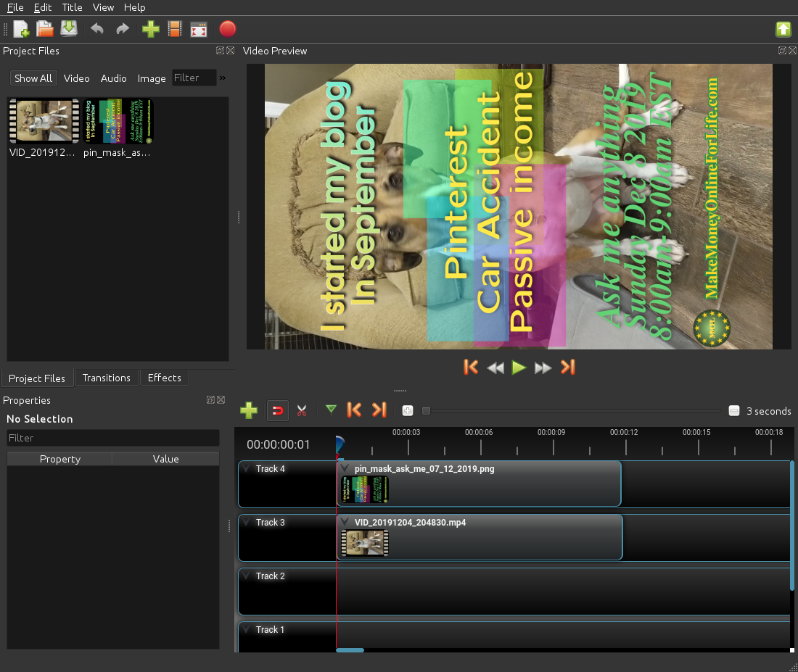
Task: Import files with green plus in toolbar
Action: tap(151, 29)
